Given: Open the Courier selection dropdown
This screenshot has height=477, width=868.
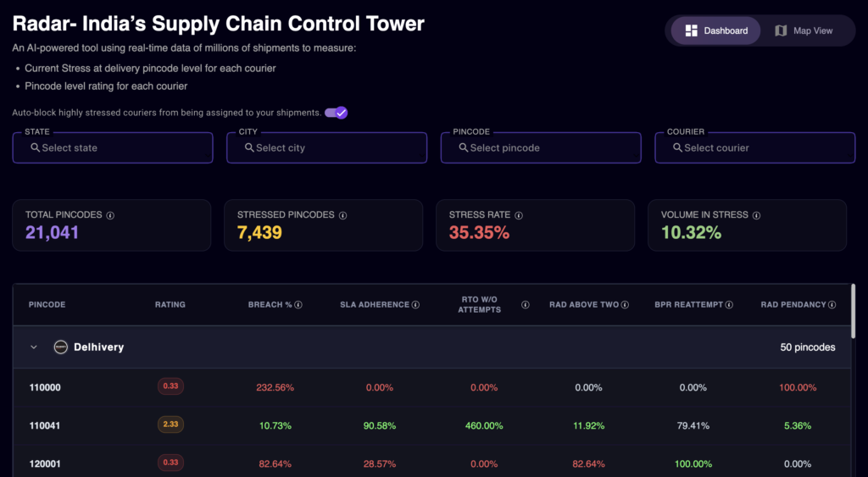Looking at the screenshot, I should coord(754,147).
